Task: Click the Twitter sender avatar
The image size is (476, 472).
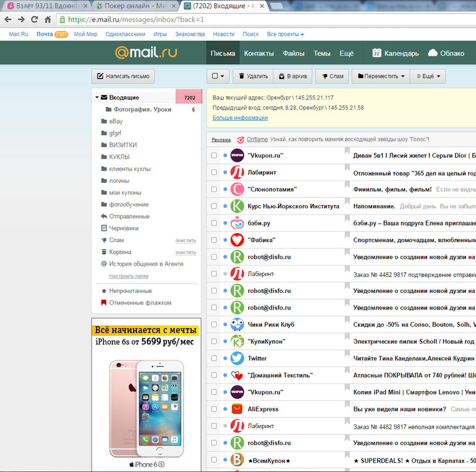Action: coord(237,358)
